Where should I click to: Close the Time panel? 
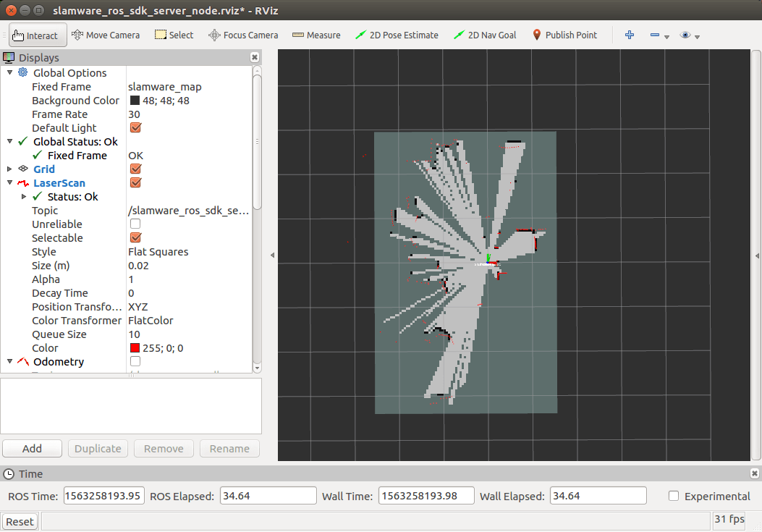754,473
